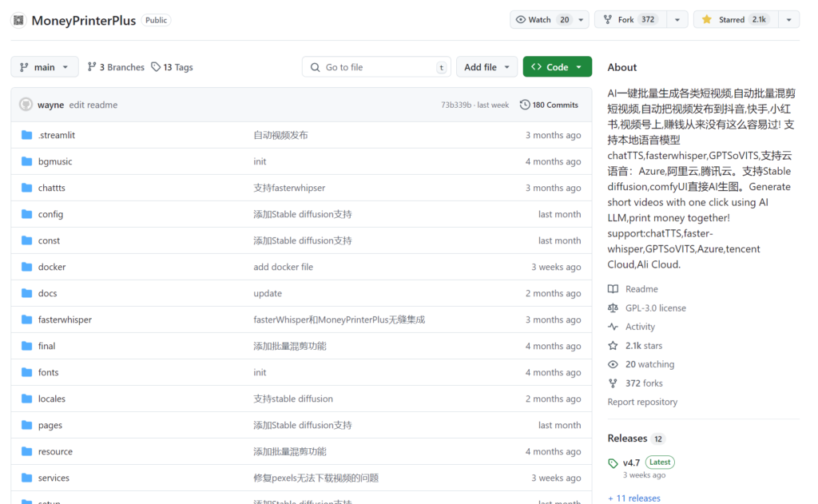818x504 pixels.
Task: Click the +11 releases link
Action: coord(634,498)
